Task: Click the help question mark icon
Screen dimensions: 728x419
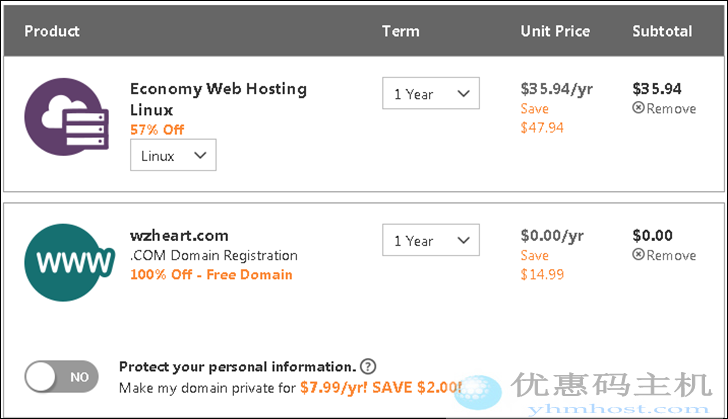Action: coord(368,366)
